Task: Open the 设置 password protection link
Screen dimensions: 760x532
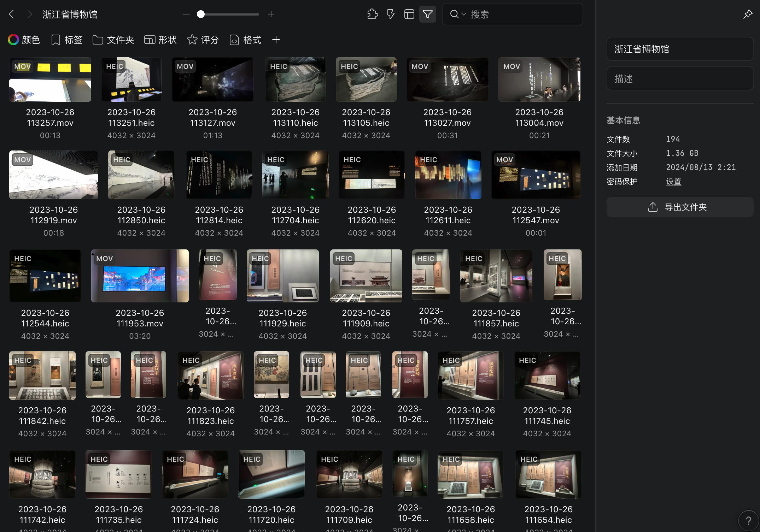Action: point(673,181)
